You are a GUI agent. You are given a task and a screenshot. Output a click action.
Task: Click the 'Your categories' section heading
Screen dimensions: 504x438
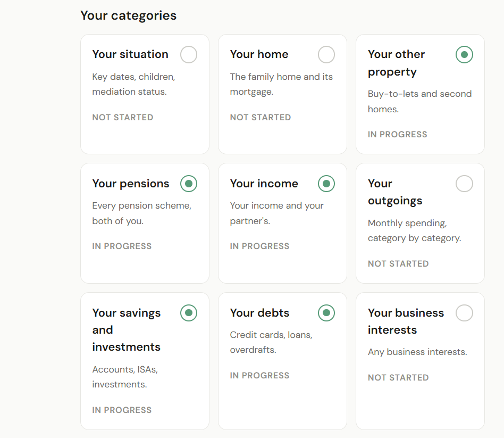128,15
